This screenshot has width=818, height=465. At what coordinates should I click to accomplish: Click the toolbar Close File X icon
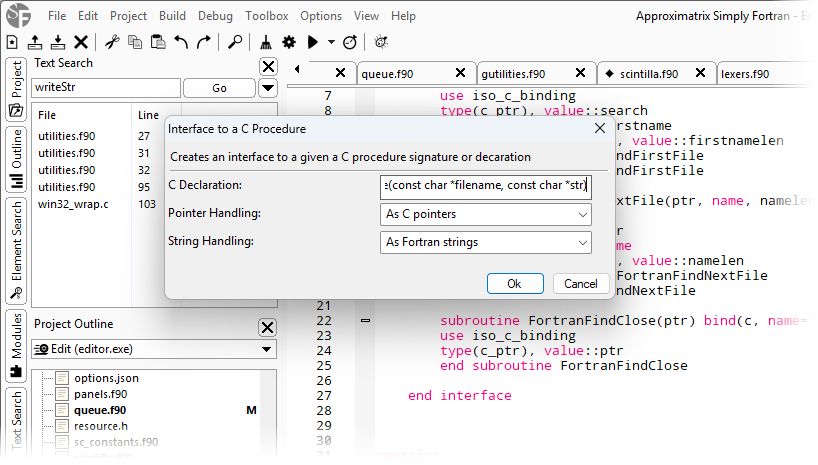pos(81,42)
